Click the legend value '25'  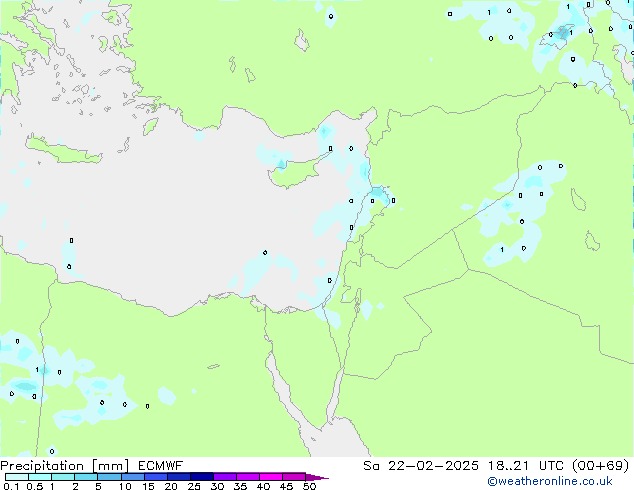[194, 486]
